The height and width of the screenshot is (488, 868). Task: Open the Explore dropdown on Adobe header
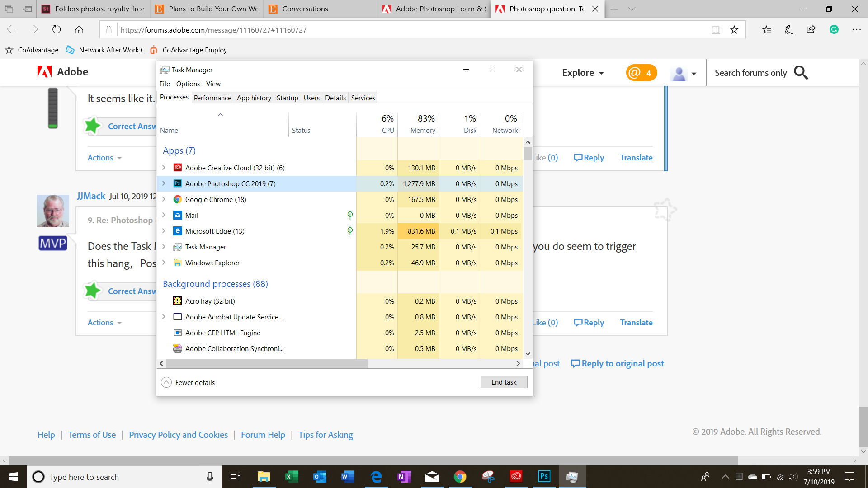582,73
